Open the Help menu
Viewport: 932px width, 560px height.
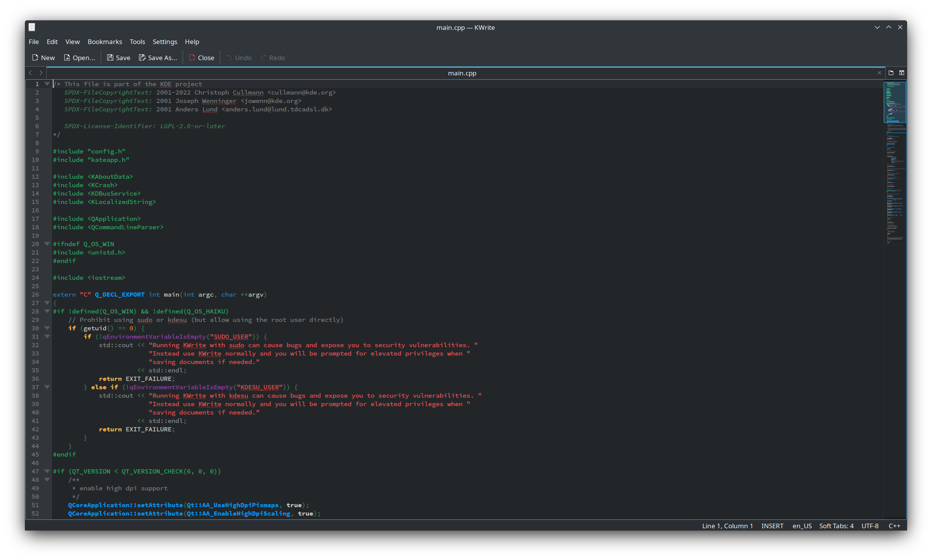[x=192, y=42]
